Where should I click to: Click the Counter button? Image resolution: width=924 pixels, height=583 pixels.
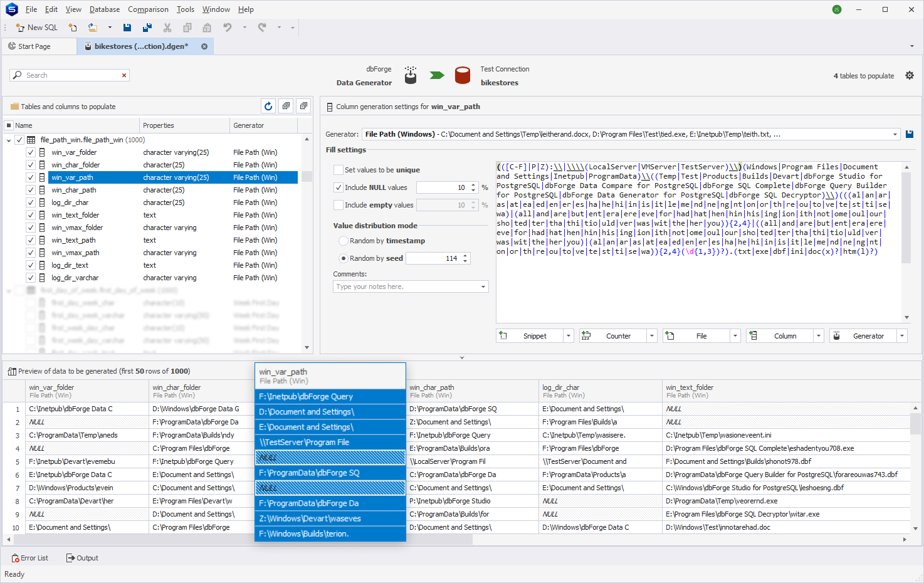(613, 336)
